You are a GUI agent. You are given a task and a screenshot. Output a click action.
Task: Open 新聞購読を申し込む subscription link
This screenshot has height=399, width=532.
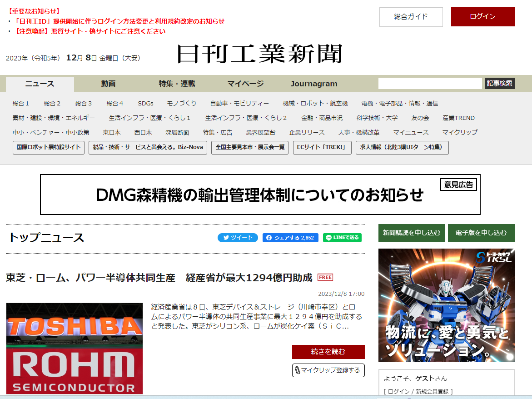(411, 232)
